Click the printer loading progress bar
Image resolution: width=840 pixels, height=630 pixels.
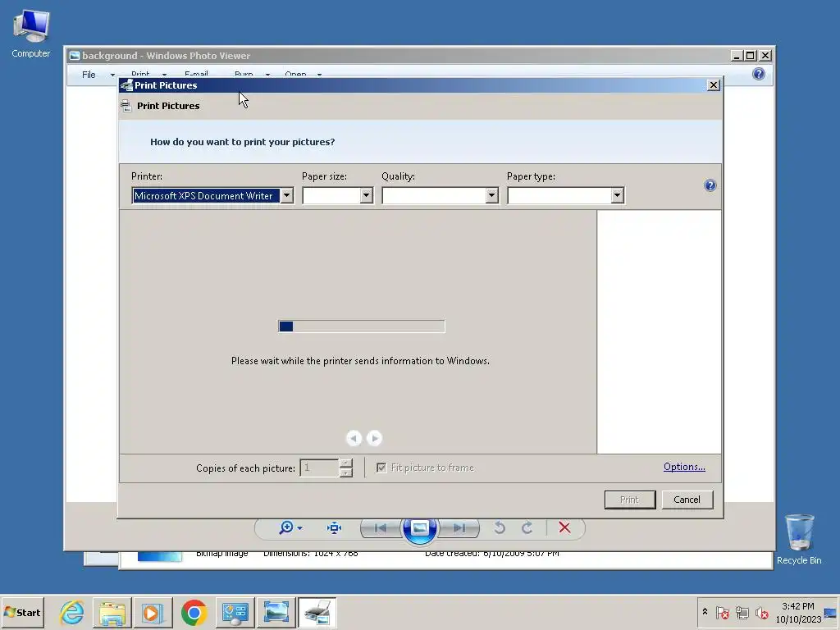pyautogui.click(x=362, y=326)
